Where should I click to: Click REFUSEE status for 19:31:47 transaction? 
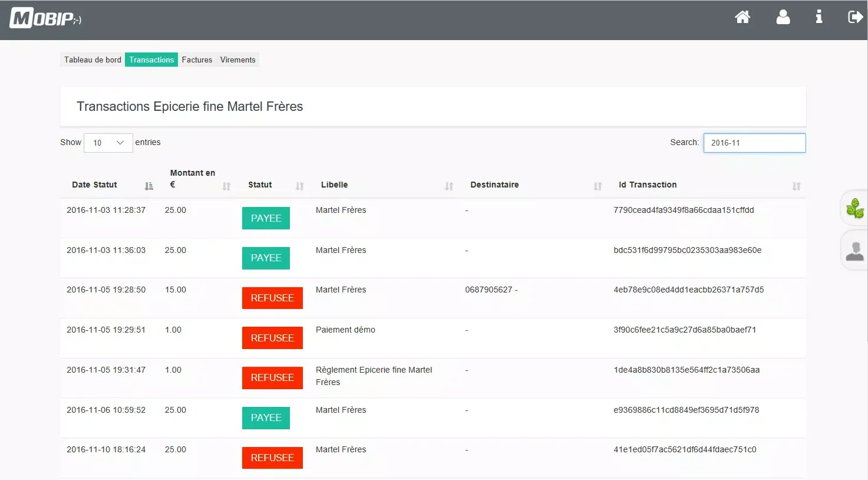[x=272, y=377]
